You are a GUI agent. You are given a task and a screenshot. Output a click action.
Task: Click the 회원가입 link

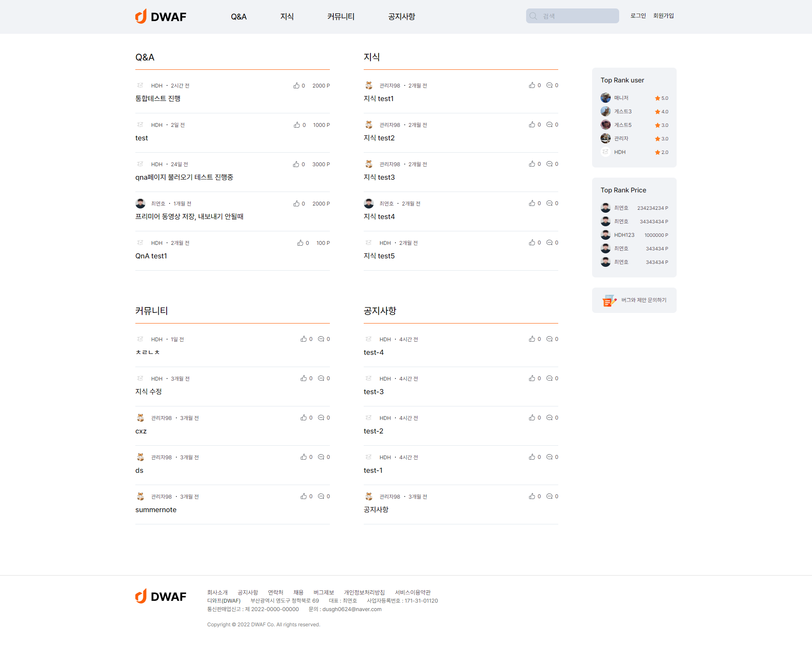663,16
